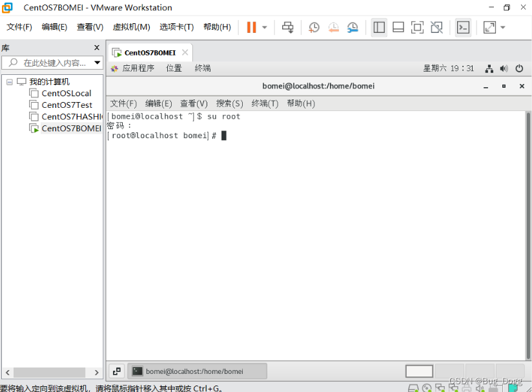The image size is (532, 392).
Task: Switch to the CentOS7BOMEI tab
Action: point(150,52)
